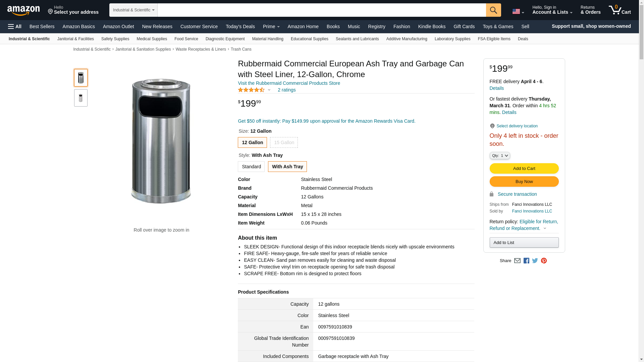Share product on Twitter
The width and height of the screenshot is (644, 362).
pos(535,261)
